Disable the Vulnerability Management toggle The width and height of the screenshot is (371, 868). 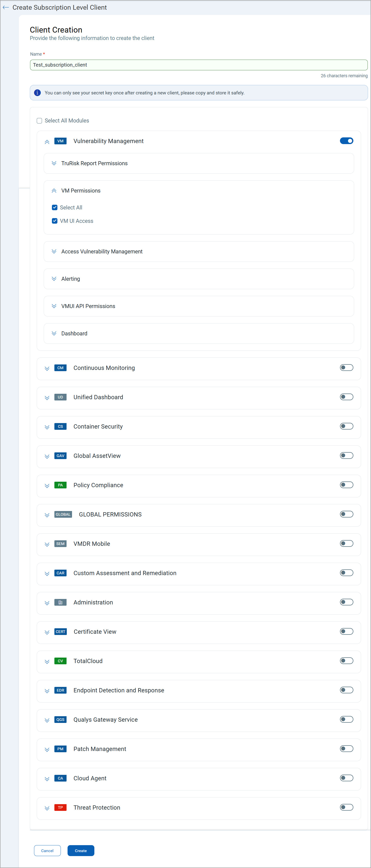coord(346,141)
